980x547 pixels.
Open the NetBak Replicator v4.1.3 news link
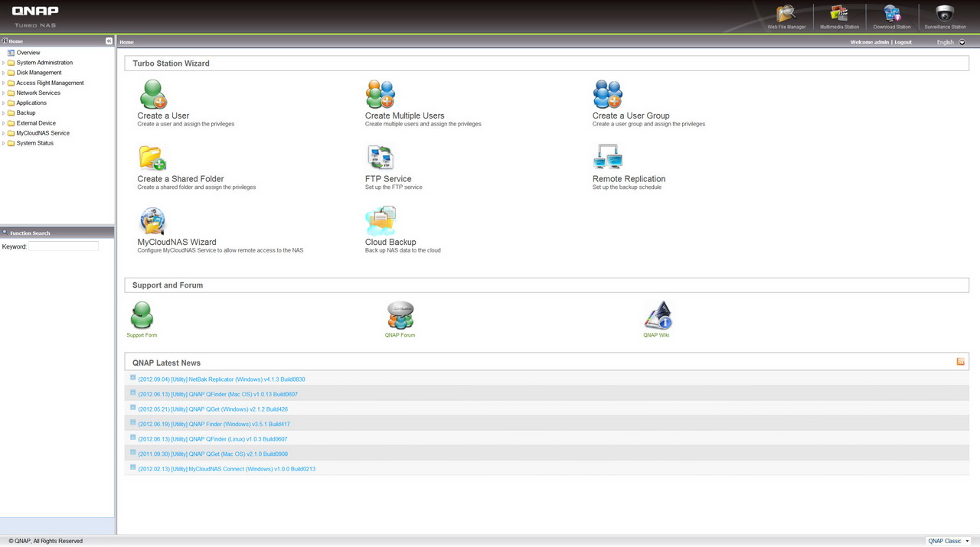221,379
